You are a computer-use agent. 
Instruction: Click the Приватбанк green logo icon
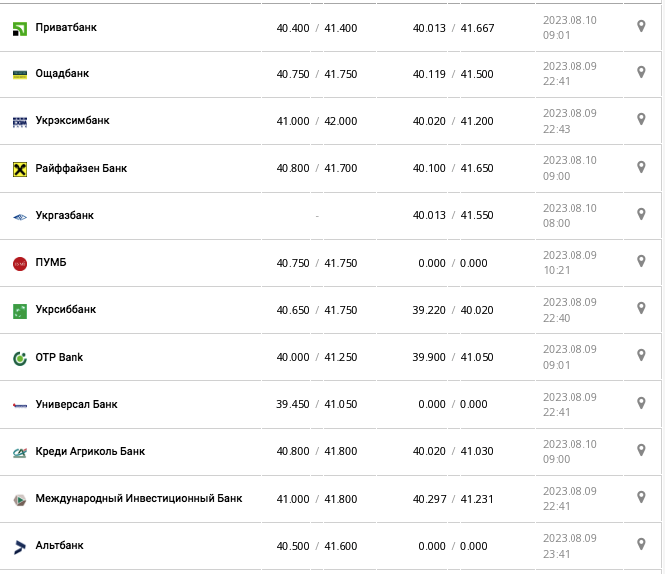point(19,27)
